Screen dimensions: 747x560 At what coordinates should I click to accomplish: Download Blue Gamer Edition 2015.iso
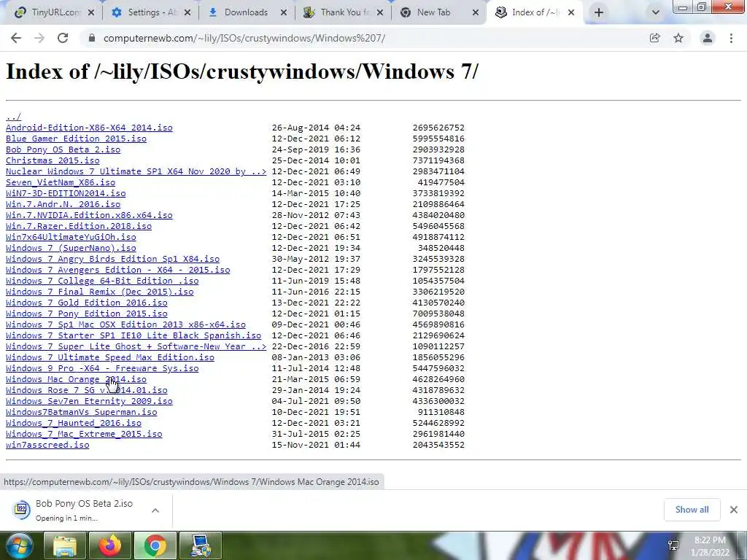tap(76, 139)
